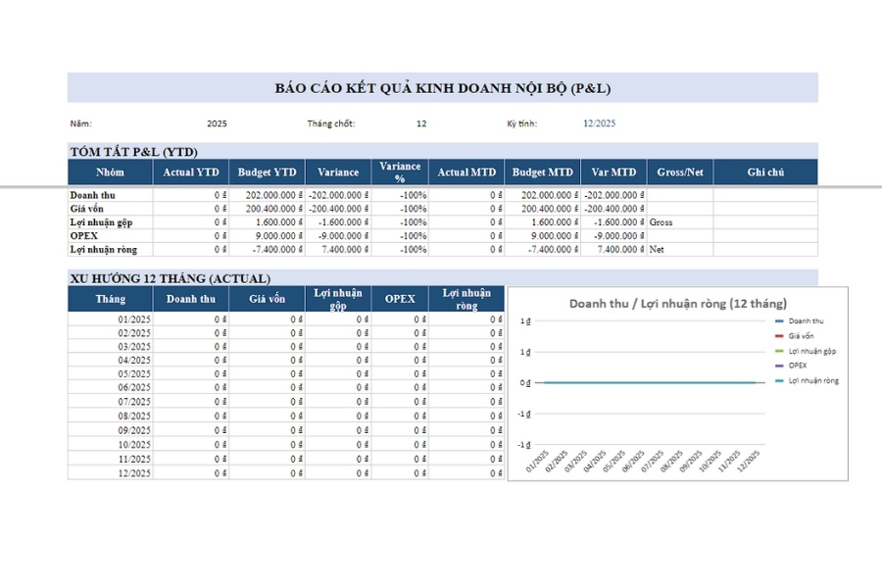
Task: Select the Ghi chú cell for Doanh thu row
Action: [x=765, y=195]
